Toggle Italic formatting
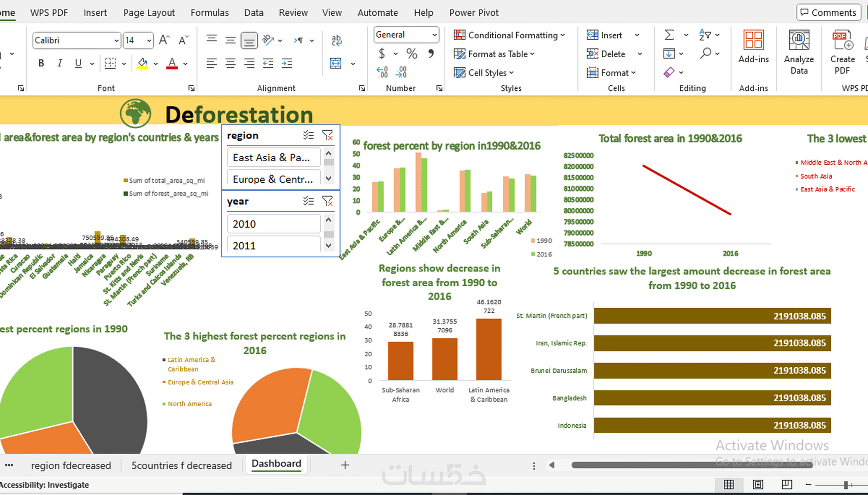 coord(60,63)
